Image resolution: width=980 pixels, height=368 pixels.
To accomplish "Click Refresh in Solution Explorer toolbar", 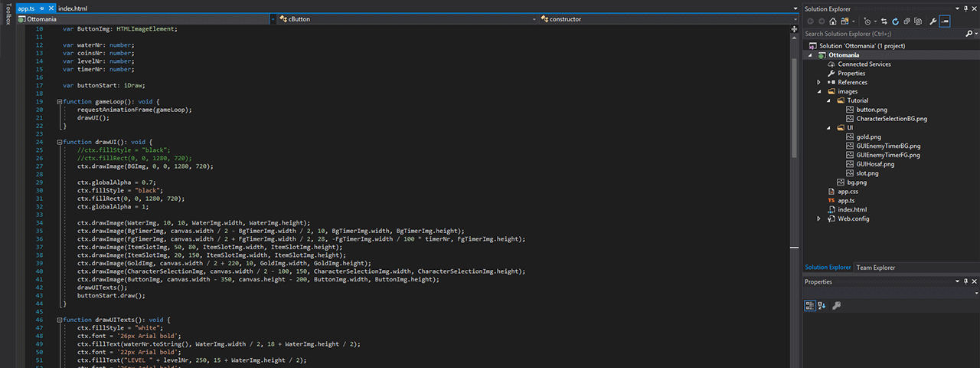I will (x=896, y=21).
